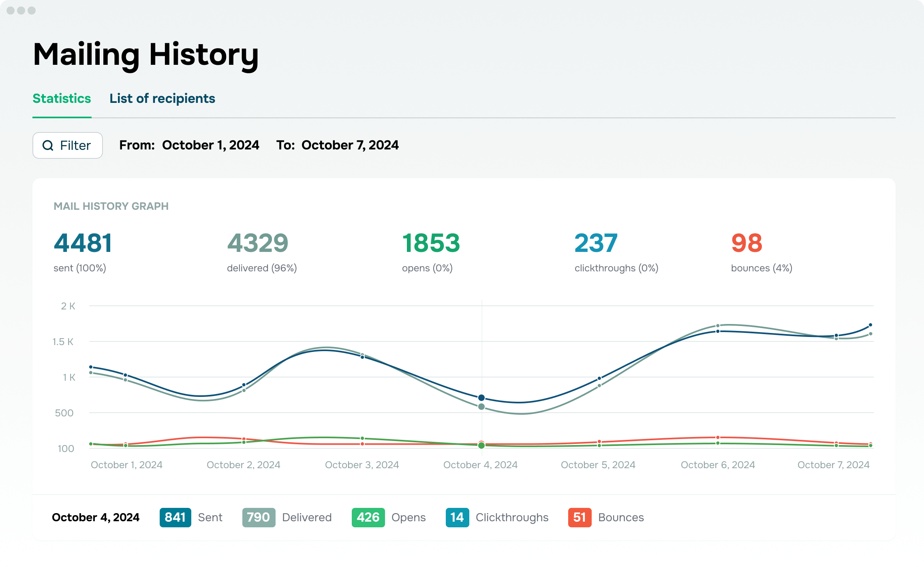
Task: Toggle the 426 Opens legend badge
Action: tap(368, 517)
